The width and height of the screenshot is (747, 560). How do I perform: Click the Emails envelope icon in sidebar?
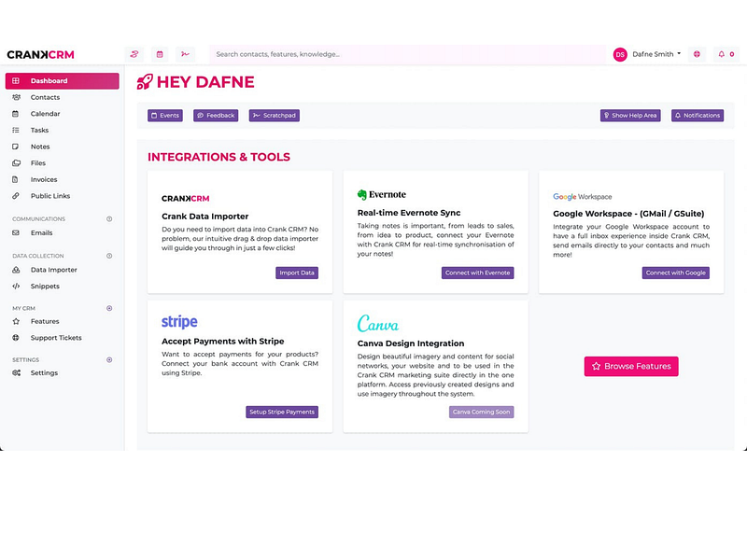point(16,232)
